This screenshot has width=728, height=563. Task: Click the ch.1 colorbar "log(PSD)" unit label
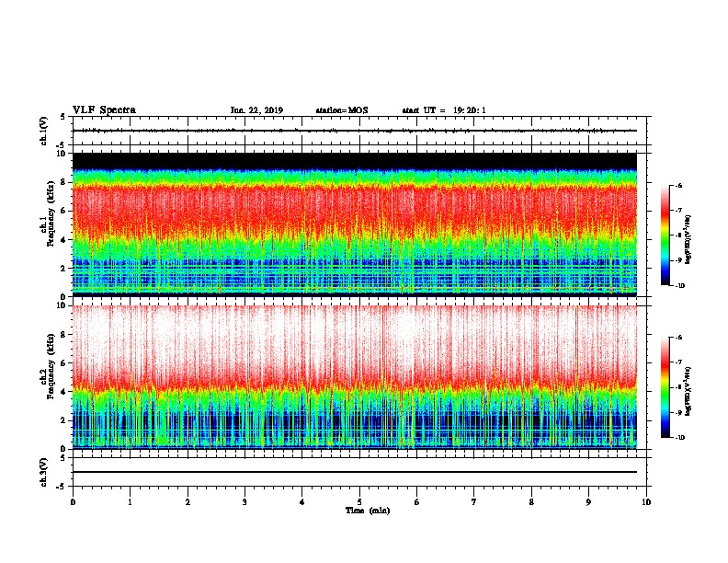[688, 240]
